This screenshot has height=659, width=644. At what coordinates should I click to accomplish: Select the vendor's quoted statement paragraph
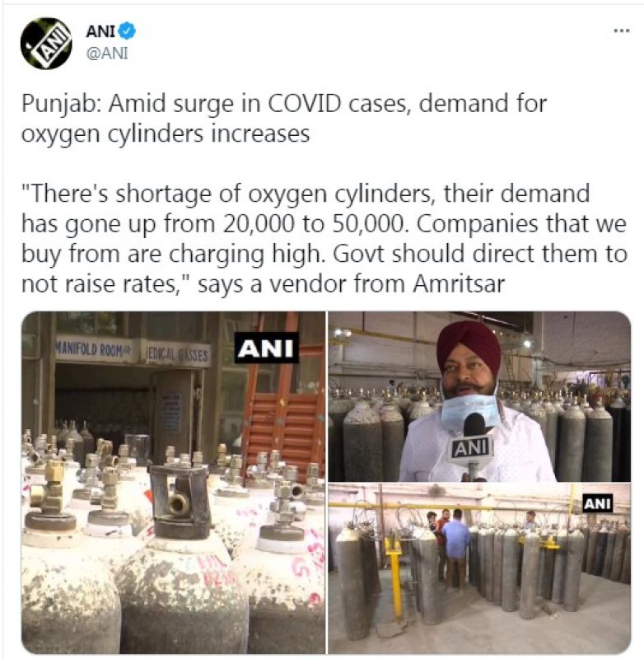(324, 239)
